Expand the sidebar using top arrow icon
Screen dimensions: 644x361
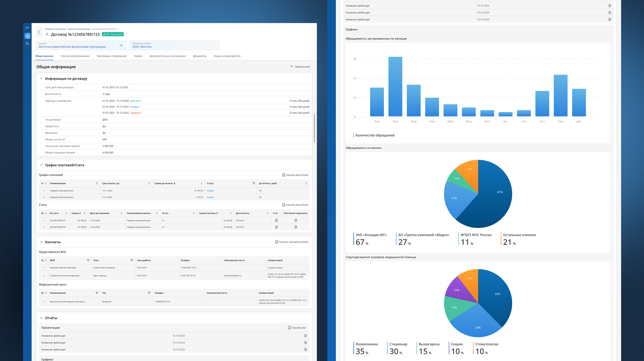pos(27,28)
